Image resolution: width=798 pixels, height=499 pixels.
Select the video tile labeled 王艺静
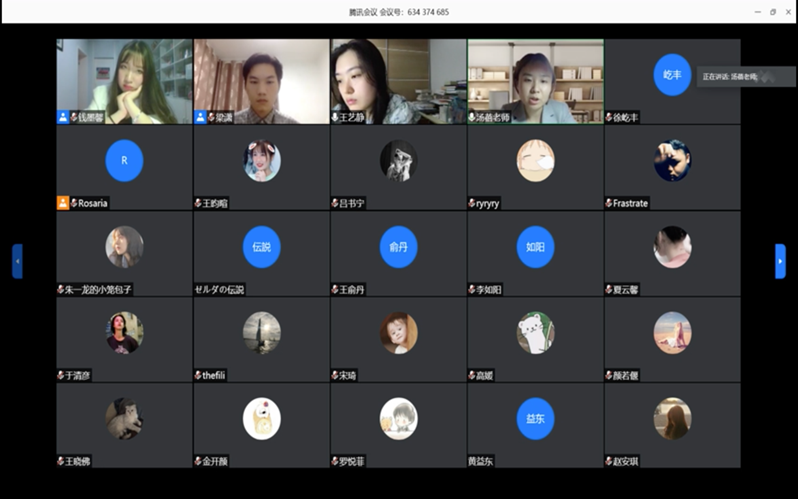pyautogui.click(x=398, y=80)
